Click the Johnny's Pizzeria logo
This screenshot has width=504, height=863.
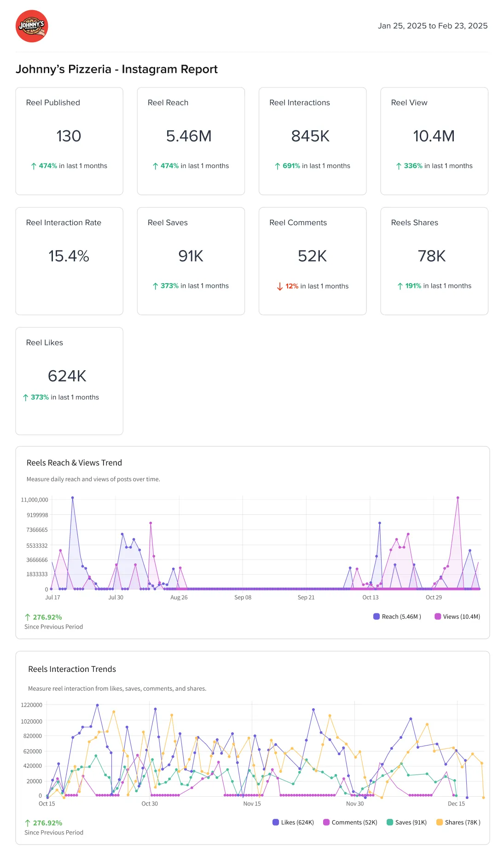tap(32, 26)
